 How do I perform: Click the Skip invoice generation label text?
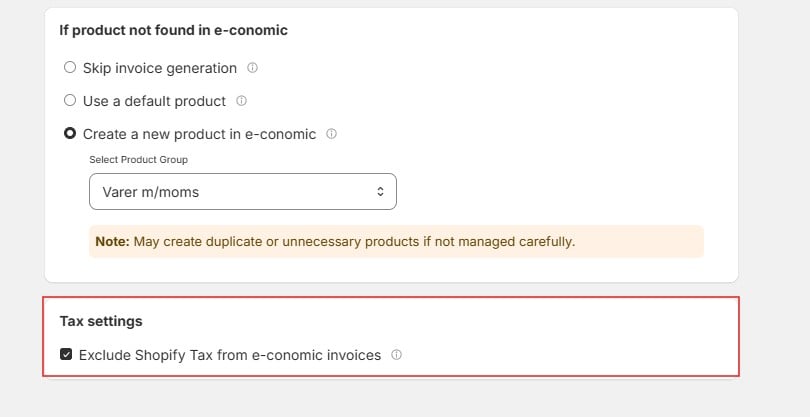(x=160, y=68)
